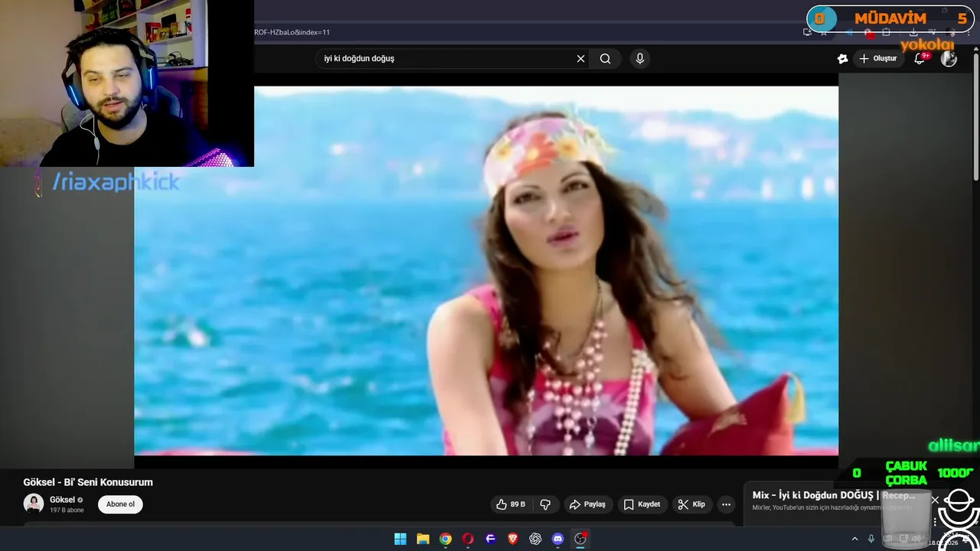Like the video showing 89 B
The image size is (980, 551).
point(511,504)
